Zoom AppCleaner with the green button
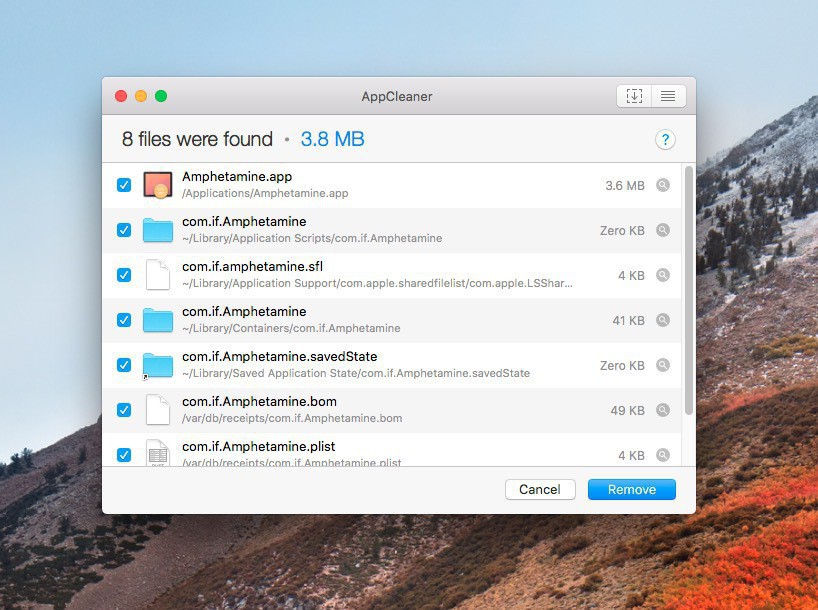818x610 pixels. click(x=161, y=96)
